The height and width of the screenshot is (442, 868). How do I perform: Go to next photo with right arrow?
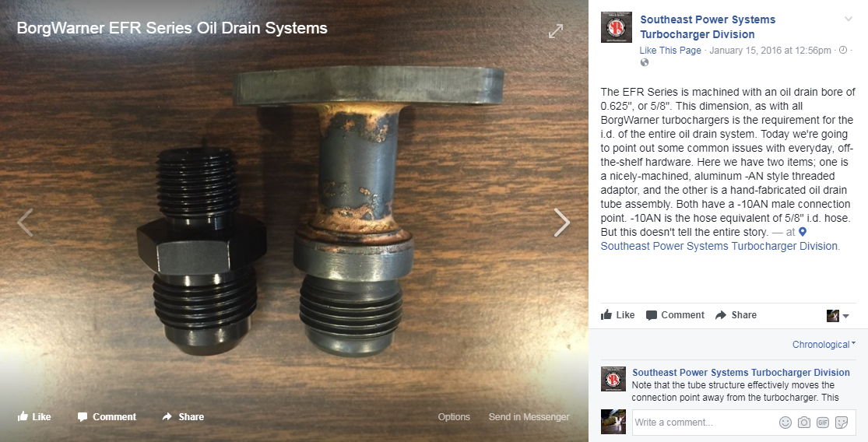point(562,223)
